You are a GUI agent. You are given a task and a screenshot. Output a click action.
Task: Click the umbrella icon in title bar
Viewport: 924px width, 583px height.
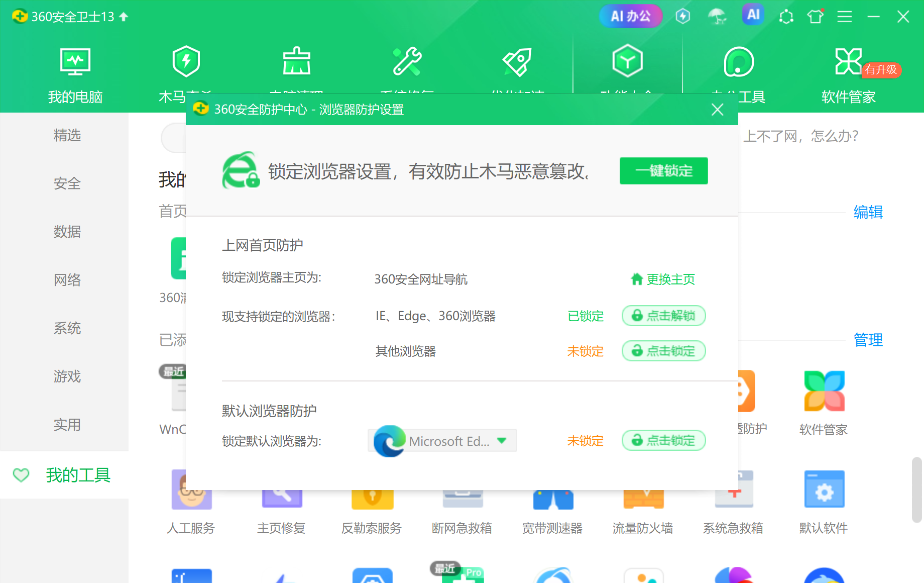tap(717, 17)
